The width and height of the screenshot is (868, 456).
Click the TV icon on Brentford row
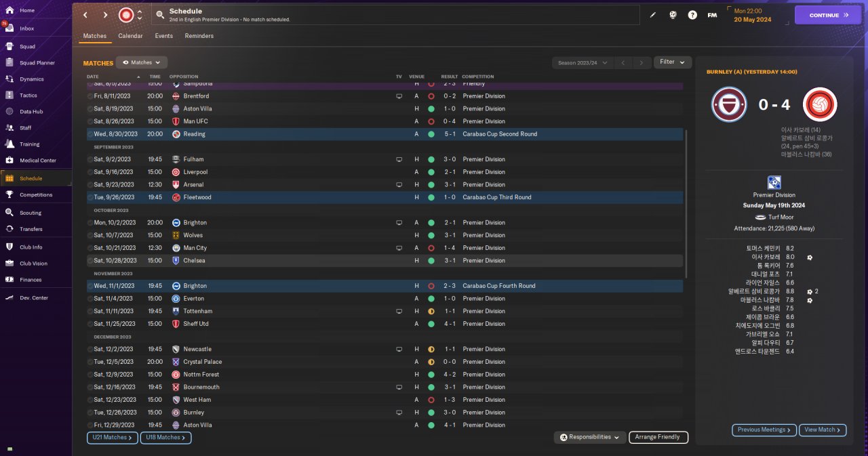tap(399, 96)
